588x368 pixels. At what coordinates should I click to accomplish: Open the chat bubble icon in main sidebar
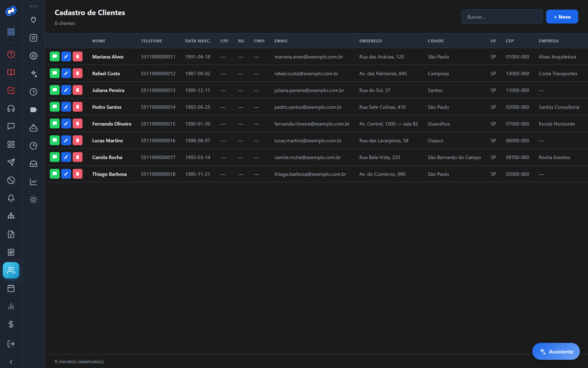[x=11, y=126]
